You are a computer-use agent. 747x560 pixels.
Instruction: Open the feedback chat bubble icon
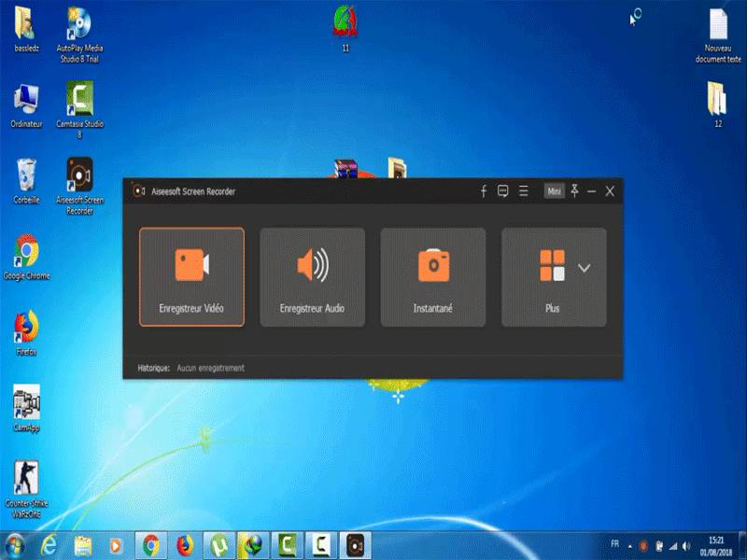pos(502,191)
